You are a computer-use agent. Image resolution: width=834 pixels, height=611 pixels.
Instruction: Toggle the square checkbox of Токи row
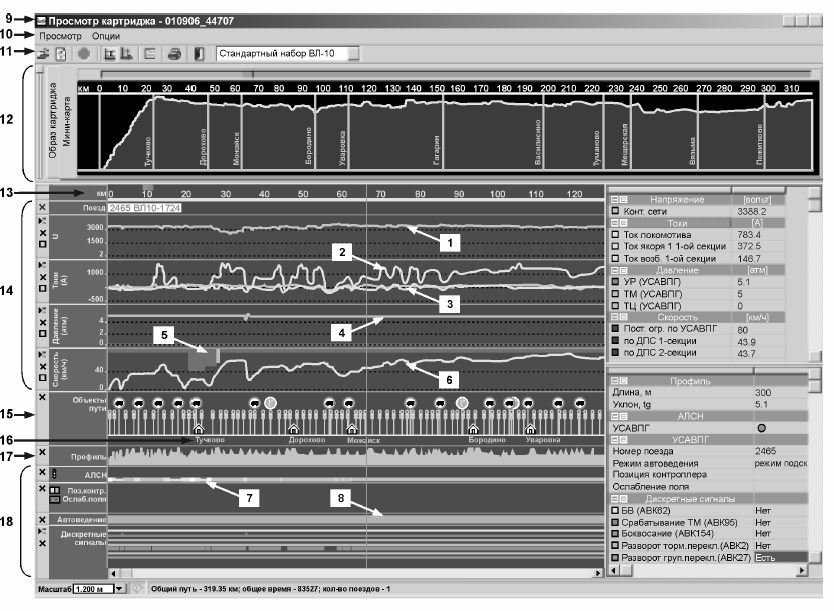click(x=43, y=288)
